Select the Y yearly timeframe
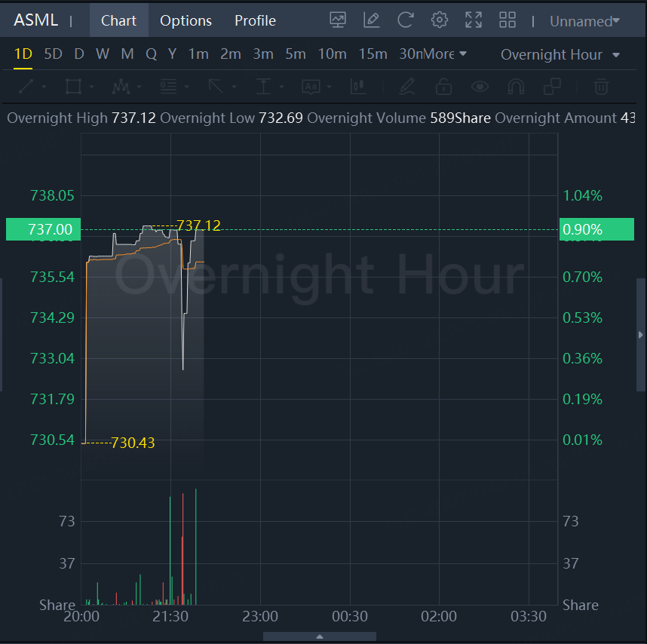Viewport: 647px width, 644px height. pyautogui.click(x=172, y=54)
